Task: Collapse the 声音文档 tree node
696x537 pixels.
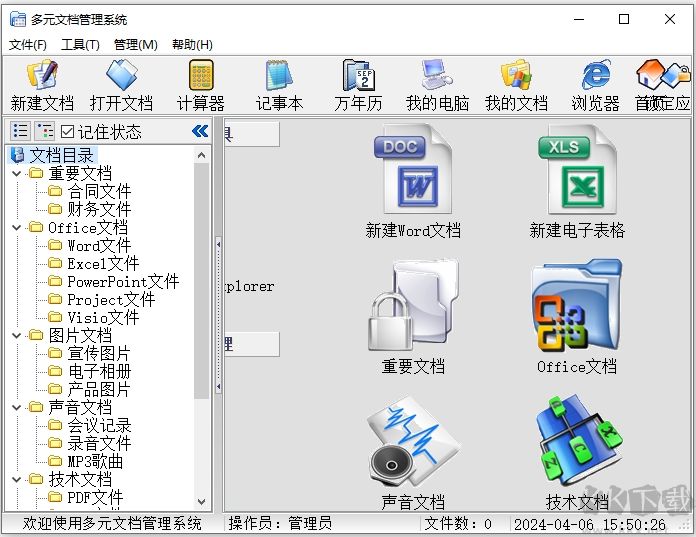Action: click(17, 407)
